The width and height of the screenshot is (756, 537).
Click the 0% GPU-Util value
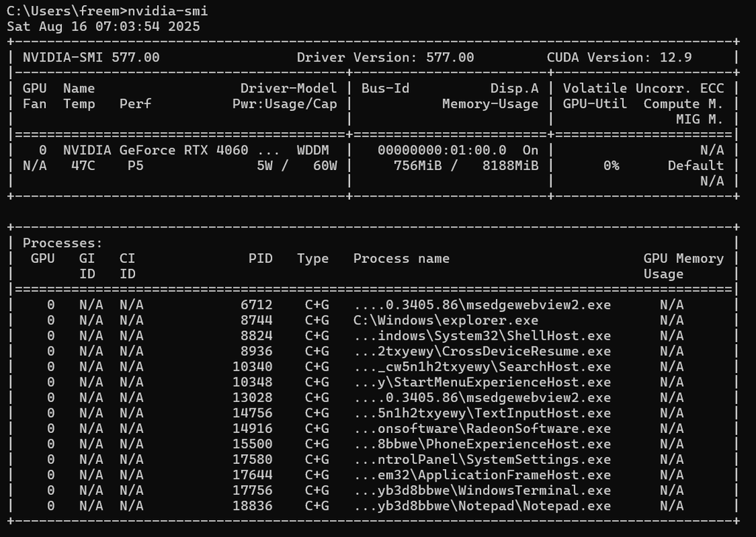pos(611,166)
